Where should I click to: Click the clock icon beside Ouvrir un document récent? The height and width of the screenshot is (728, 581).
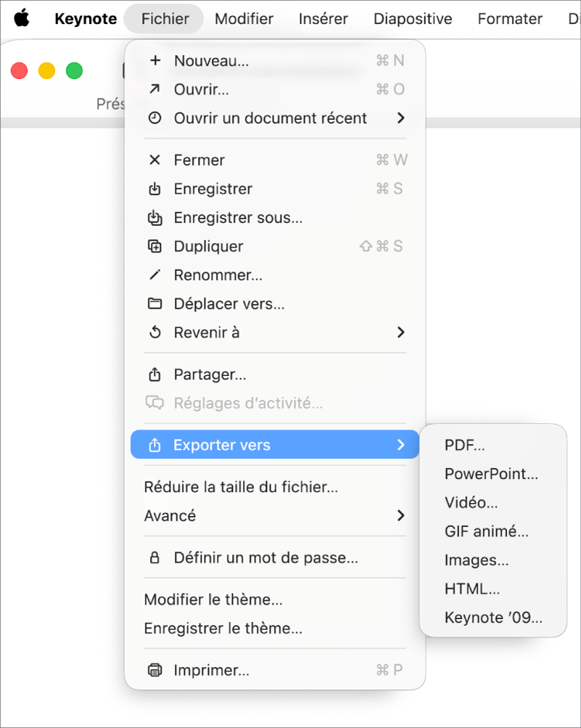tap(155, 118)
